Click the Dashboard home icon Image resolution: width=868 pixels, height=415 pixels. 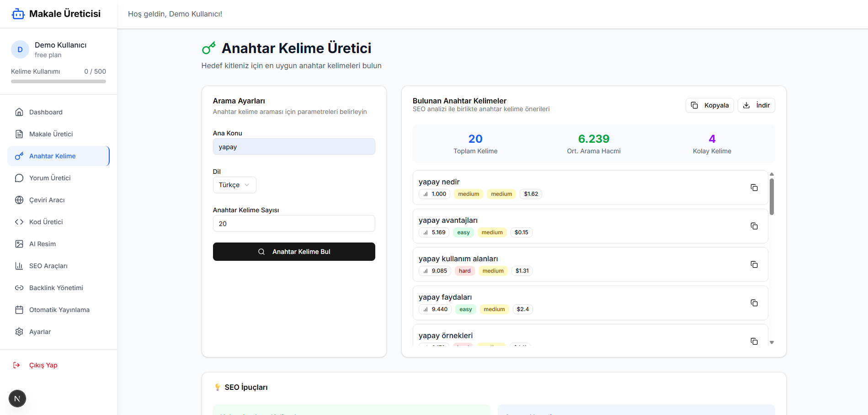tap(19, 112)
